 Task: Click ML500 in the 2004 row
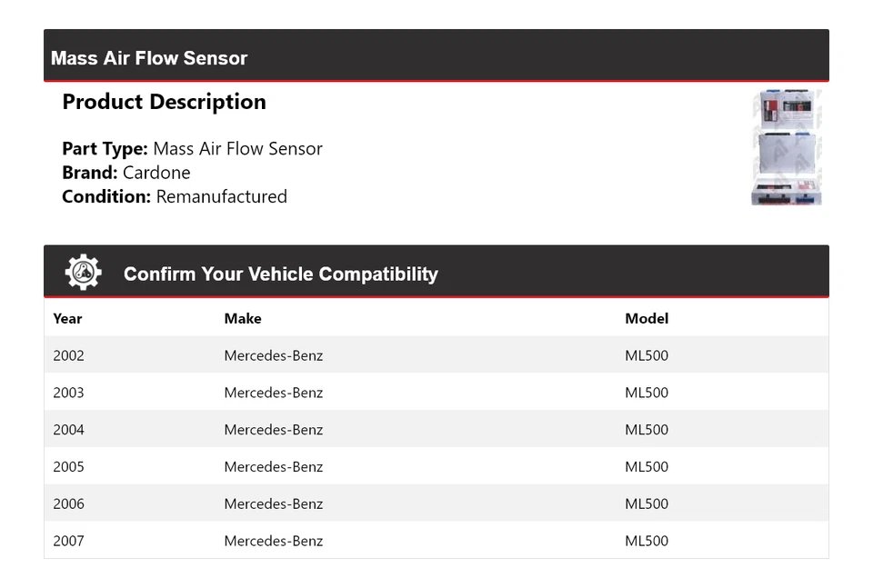coord(646,430)
